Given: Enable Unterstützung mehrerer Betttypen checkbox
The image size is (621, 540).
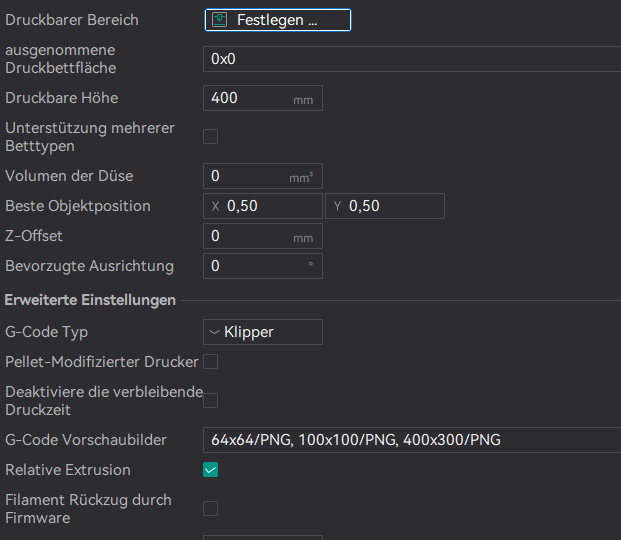Looking at the screenshot, I should 210,137.
